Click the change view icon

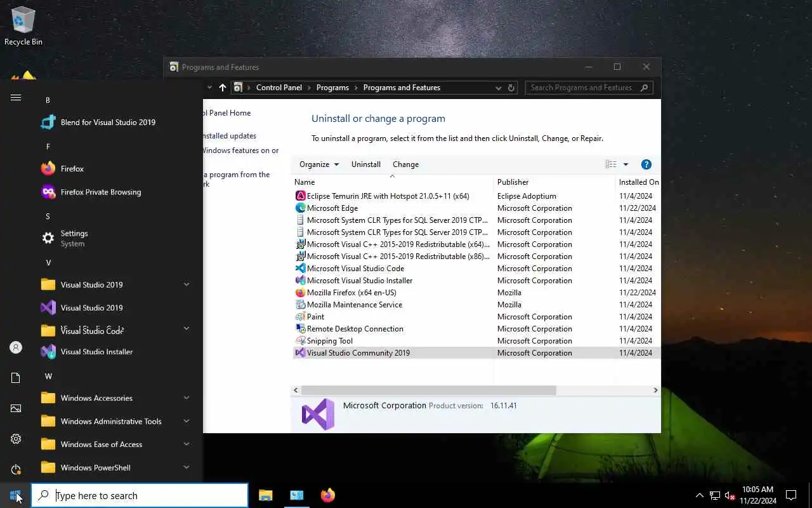611,164
